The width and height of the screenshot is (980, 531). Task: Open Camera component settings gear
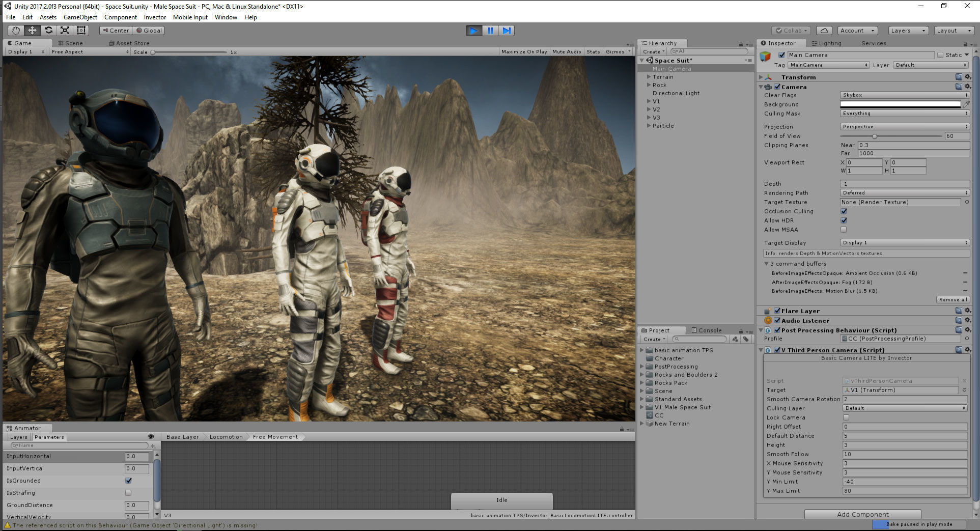point(968,87)
